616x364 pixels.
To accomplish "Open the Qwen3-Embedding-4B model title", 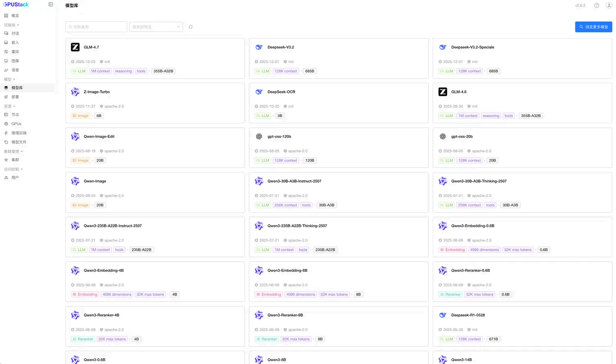I will point(104,270).
